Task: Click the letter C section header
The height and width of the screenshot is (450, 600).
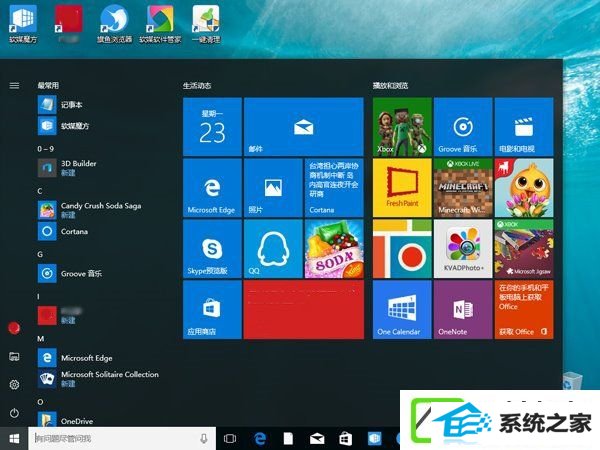Action: pos(40,191)
